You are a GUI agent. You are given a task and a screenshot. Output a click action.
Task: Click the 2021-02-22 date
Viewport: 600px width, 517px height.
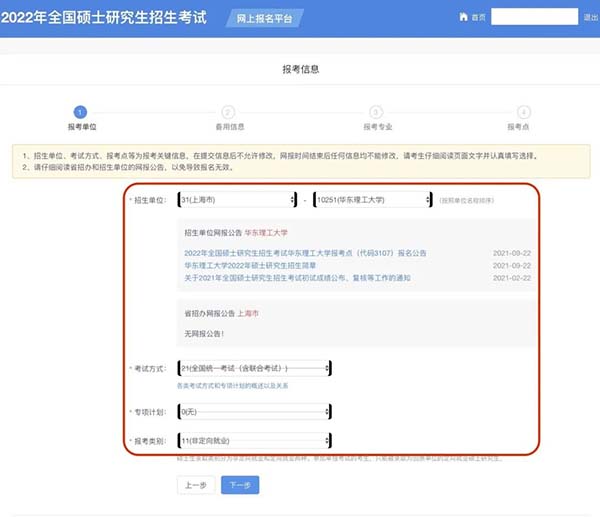click(x=512, y=278)
